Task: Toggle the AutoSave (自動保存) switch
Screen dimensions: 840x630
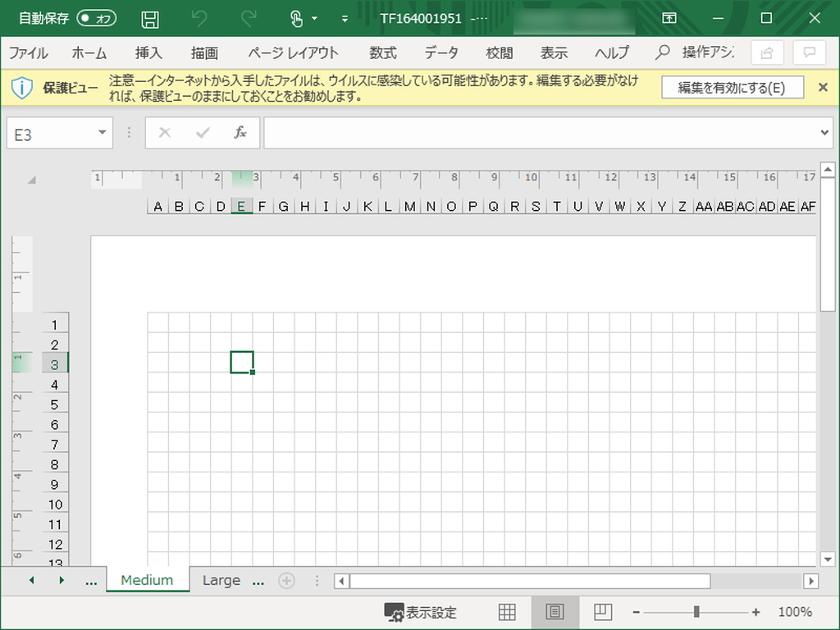Action: tap(97, 19)
